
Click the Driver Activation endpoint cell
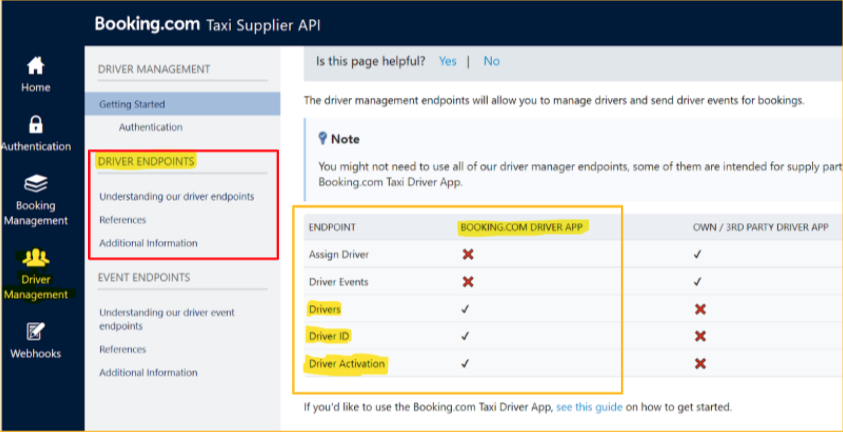tap(347, 364)
